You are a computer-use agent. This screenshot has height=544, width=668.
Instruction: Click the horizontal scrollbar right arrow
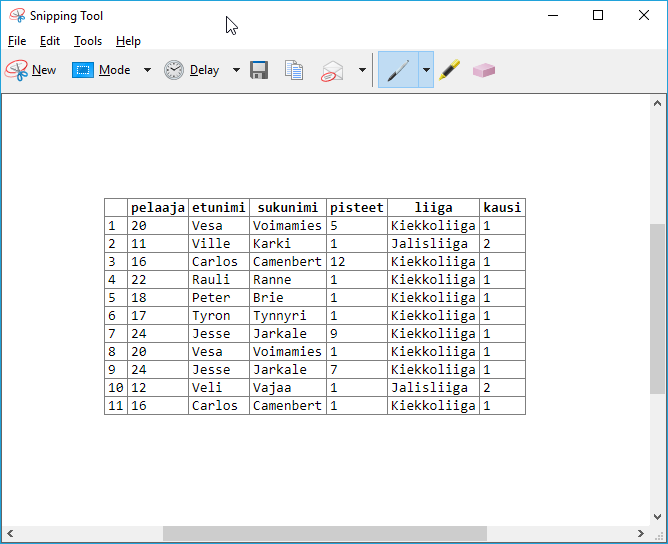coord(641,533)
